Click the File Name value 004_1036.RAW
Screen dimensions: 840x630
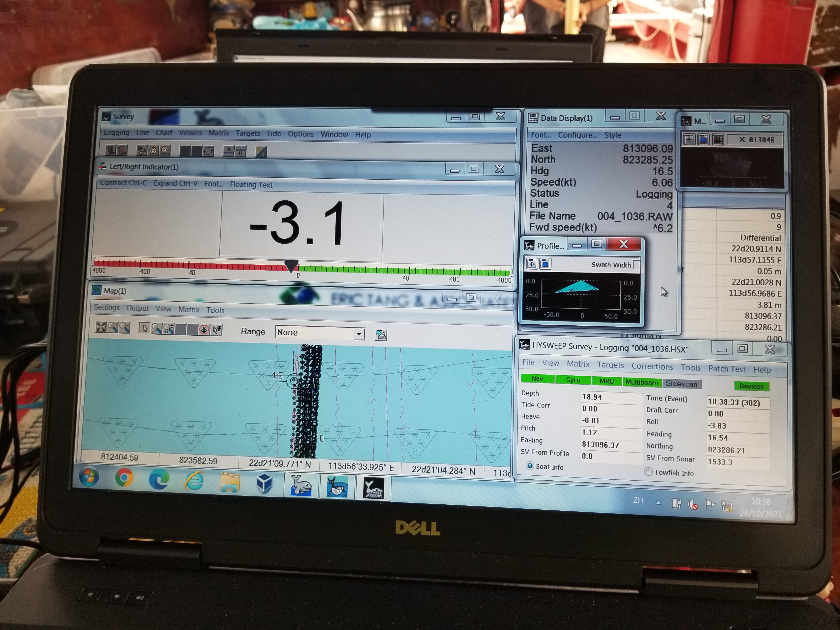click(x=635, y=216)
